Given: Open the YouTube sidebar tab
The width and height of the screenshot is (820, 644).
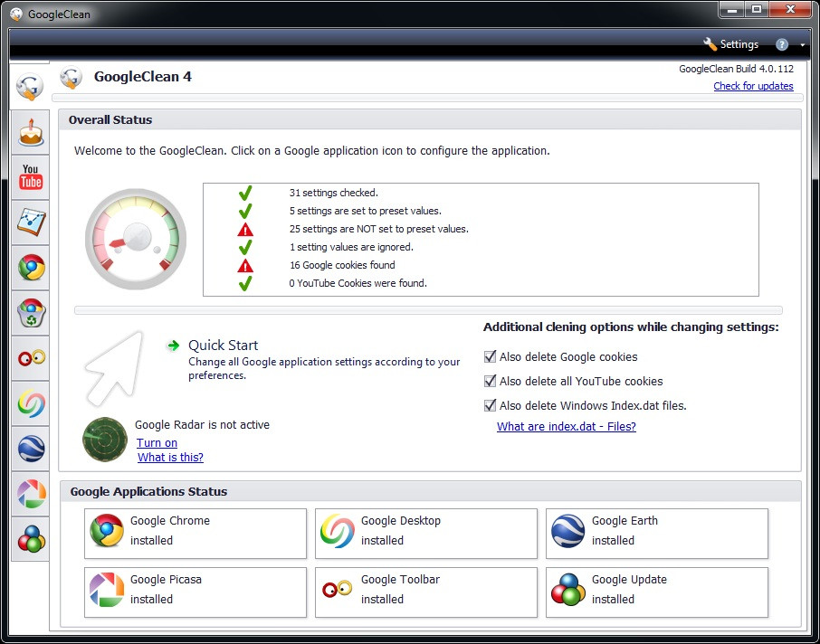Looking at the screenshot, I should [x=31, y=176].
